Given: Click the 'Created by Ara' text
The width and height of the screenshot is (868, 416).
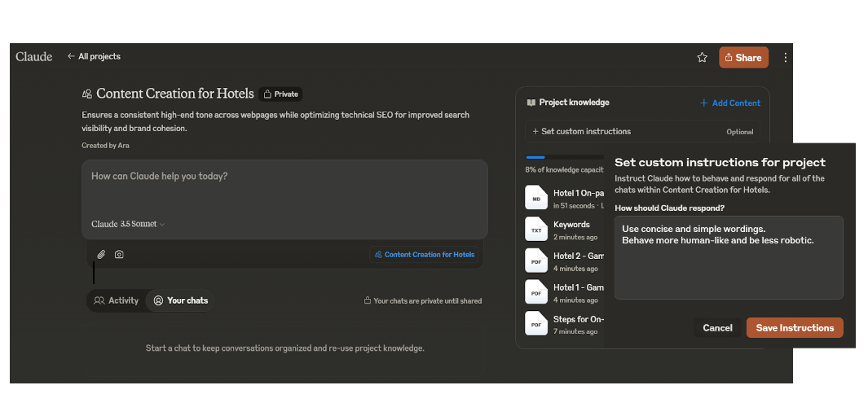Looking at the screenshot, I should pos(105,146).
